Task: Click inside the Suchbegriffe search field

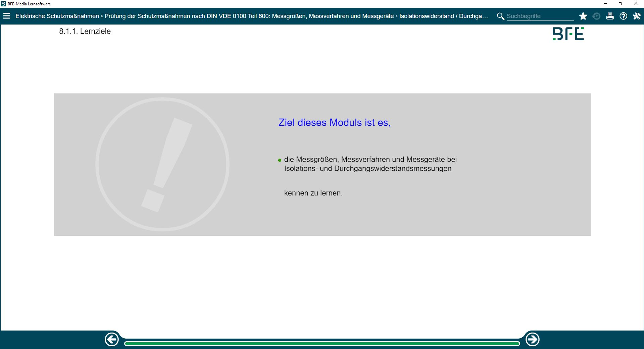Action: [540, 16]
